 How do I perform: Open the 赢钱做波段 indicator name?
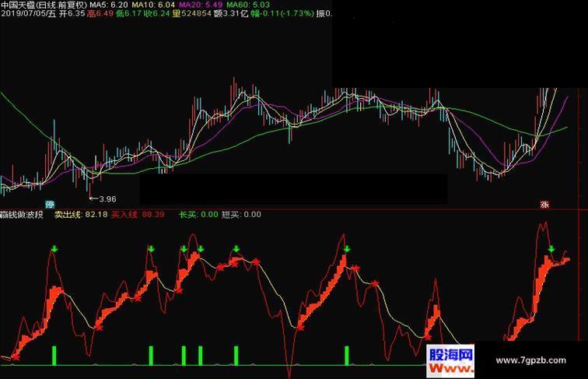tap(22, 215)
